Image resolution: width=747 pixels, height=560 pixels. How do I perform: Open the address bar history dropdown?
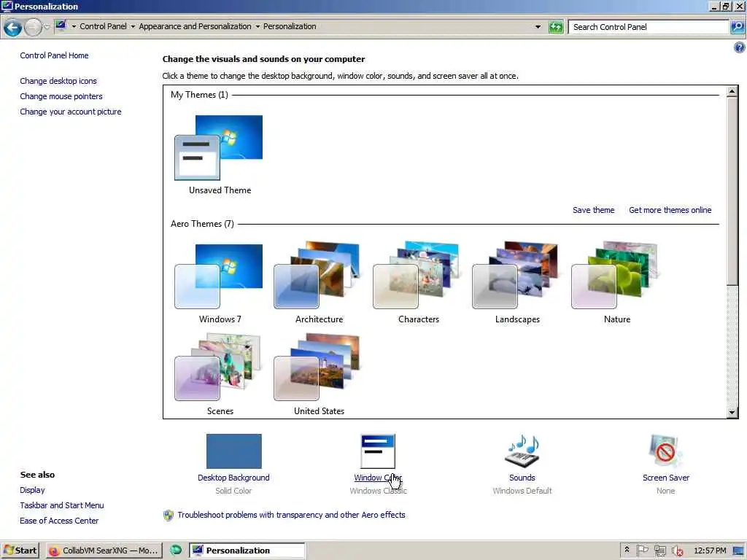[x=538, y=27]
